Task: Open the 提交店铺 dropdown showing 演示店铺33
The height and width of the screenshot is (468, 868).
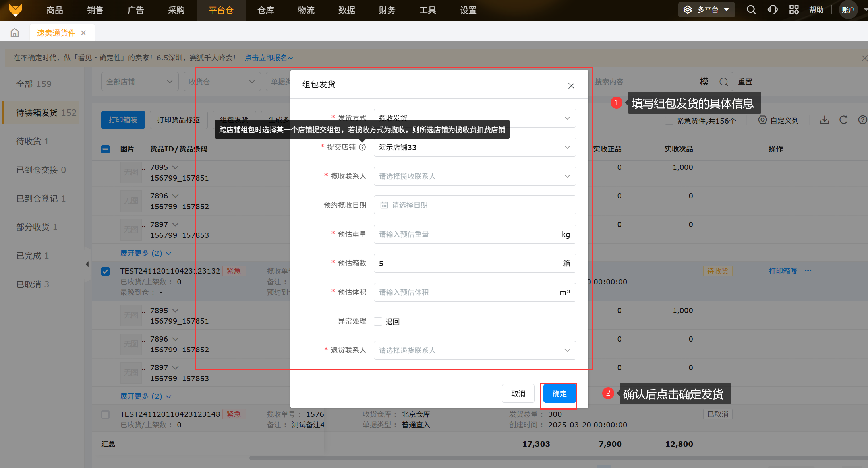Action: pyautogui.click(x=475, y=148)
